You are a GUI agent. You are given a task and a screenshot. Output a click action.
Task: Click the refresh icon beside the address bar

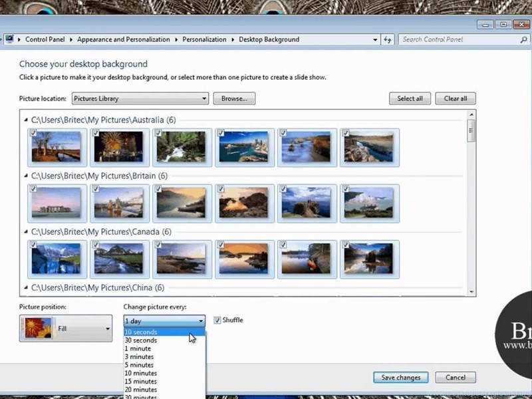[388, 40]
